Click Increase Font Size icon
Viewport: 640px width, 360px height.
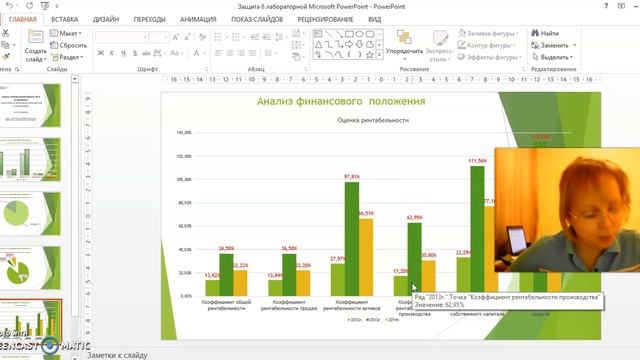pyautogui.click(x=176, y=38)
